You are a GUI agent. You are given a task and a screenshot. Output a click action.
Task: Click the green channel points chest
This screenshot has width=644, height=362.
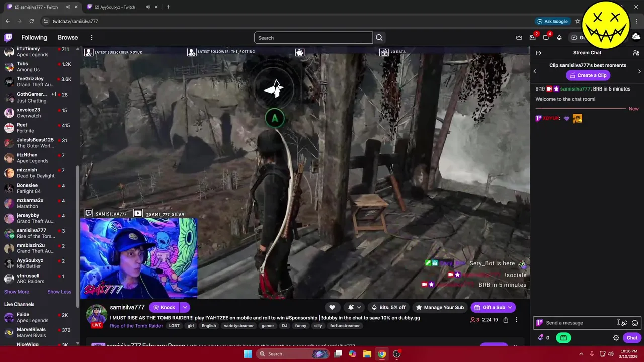pos(563,338)
